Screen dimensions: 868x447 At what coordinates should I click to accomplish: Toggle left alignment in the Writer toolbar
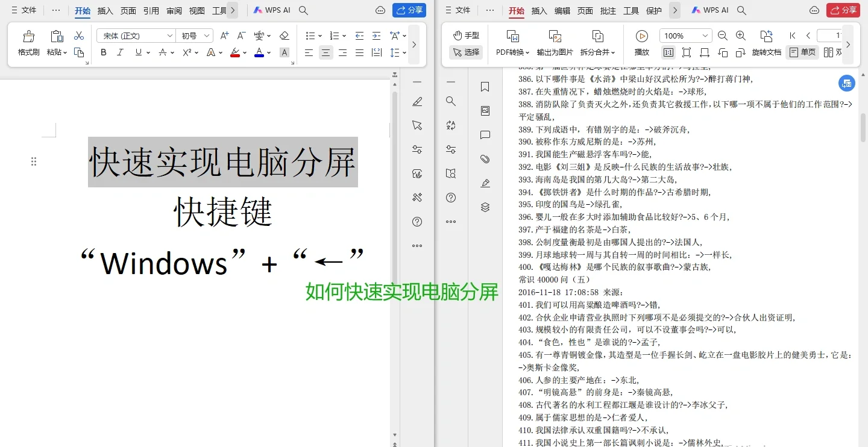point(309,52)
